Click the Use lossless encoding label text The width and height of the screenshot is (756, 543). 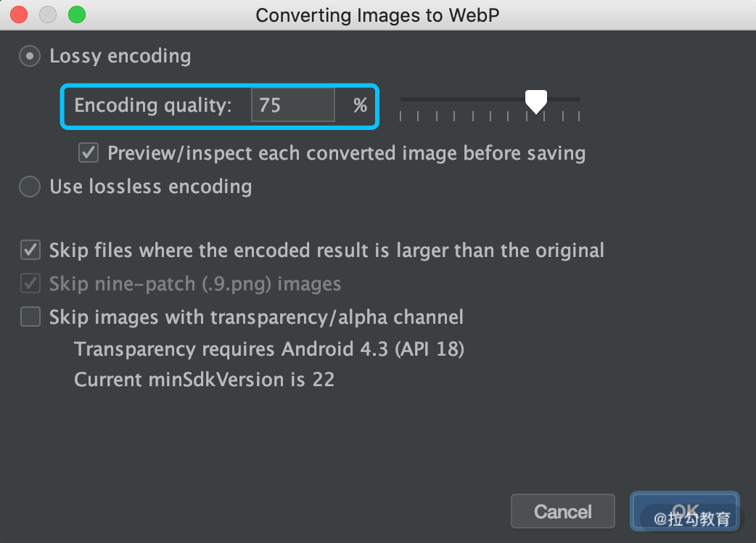click(151, 187)
